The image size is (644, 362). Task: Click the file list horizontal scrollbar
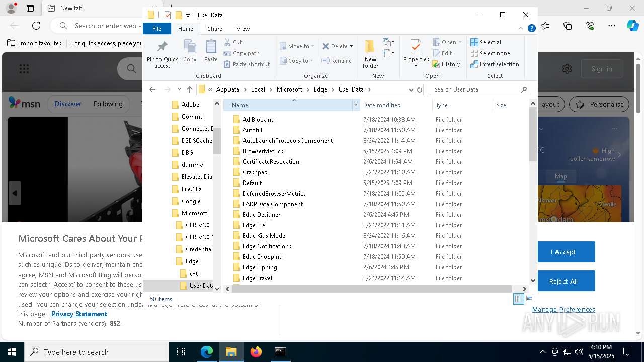372,289
